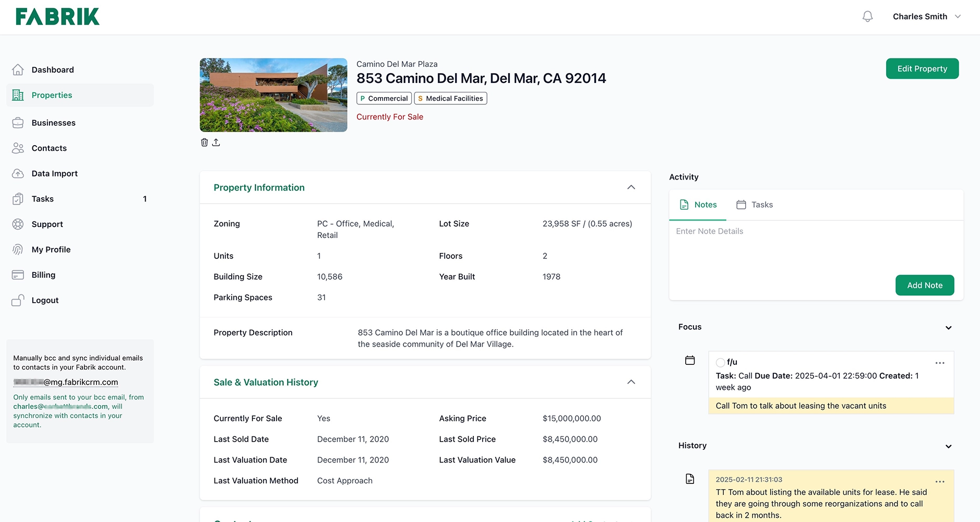The width and height of the screenshot is (980, 522).
Task: Open My Profile in sidebar
Action: click(x=80, y=250)
